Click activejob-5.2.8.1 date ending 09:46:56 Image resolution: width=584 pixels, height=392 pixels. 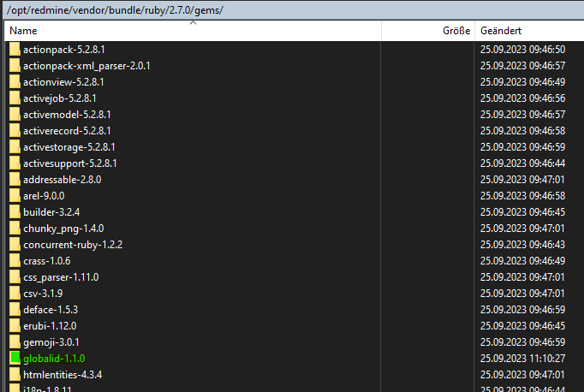522,98
